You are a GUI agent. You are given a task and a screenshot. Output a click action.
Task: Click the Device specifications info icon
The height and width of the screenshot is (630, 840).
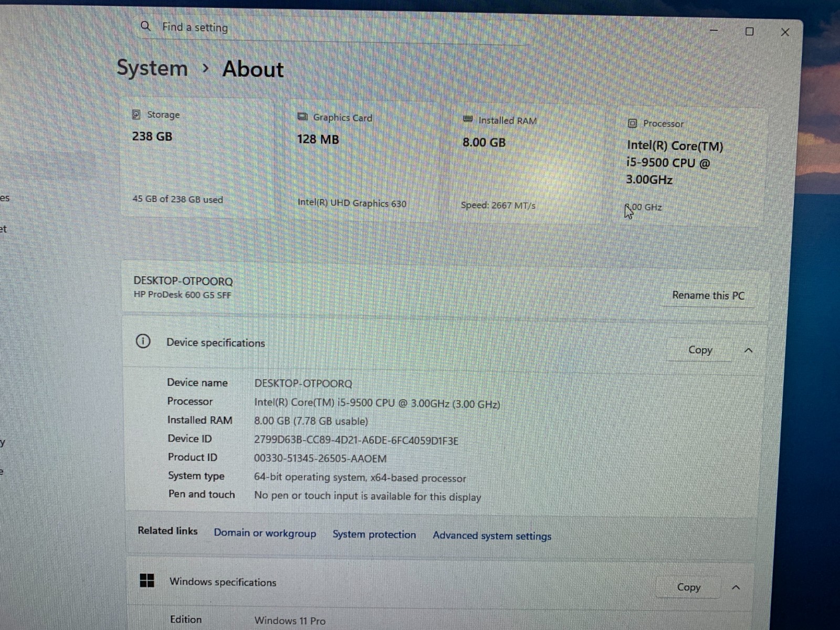pos(143,341)
